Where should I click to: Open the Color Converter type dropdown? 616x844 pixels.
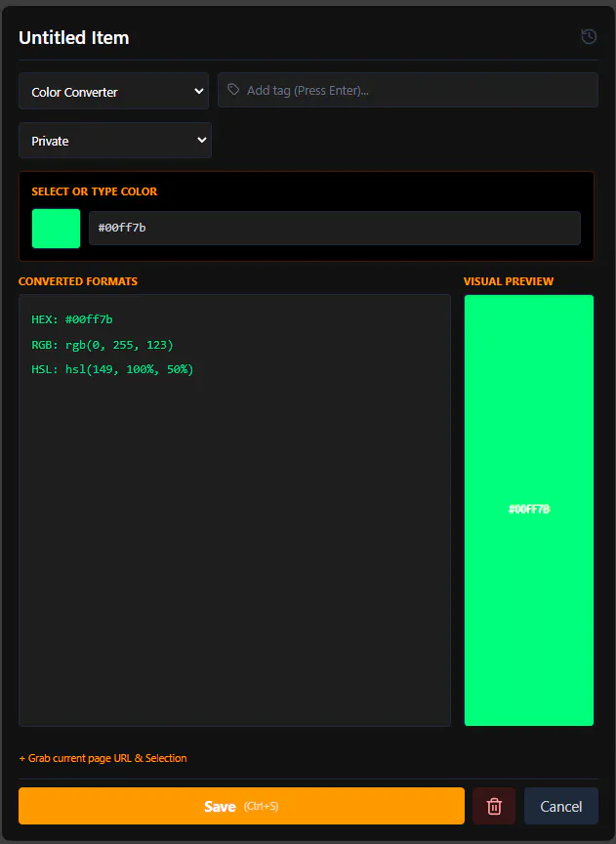(x=113, y=91)
